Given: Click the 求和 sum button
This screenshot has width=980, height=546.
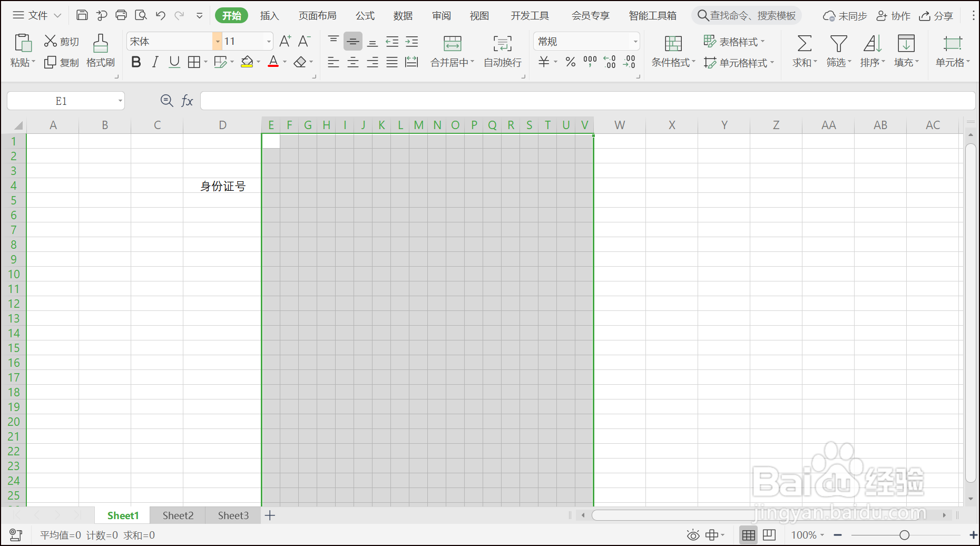Looking at the screenshot, I should (x=805, y=51).
